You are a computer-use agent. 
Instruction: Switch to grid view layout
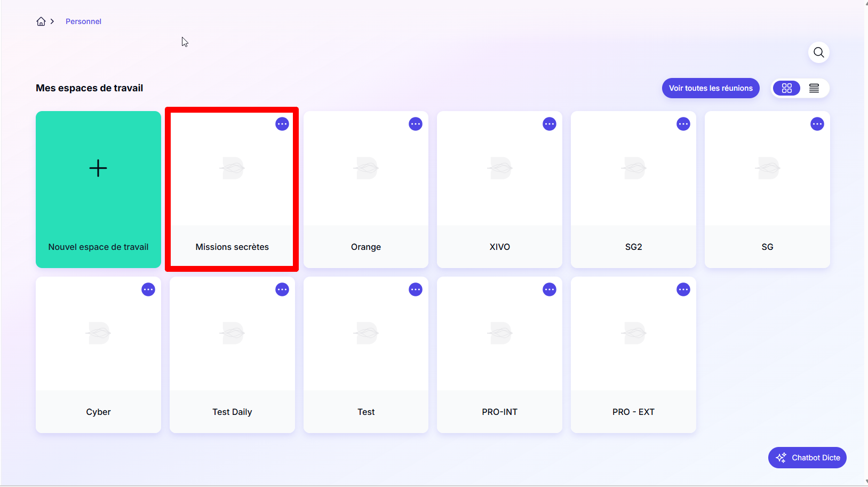787,88
